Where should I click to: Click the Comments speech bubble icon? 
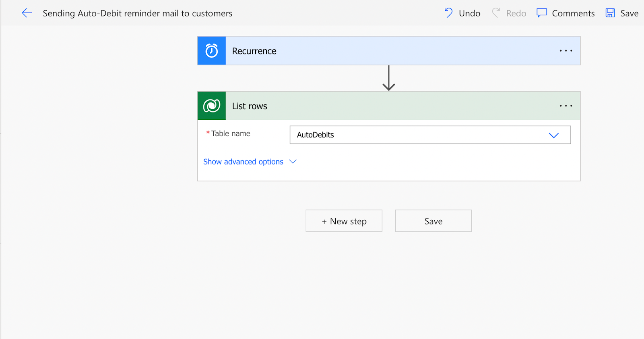542,13
